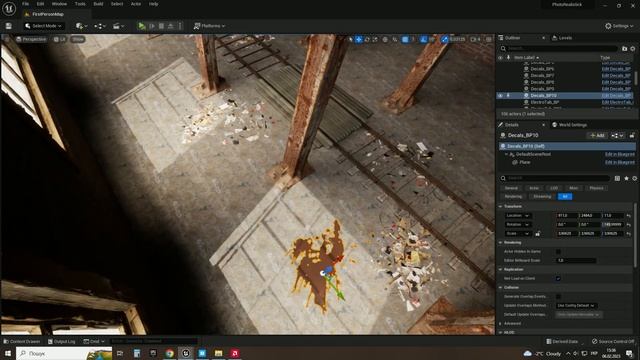640x360 pixels.
Task: Open the Settings dropdown
Action: click(x=619, y=26)
